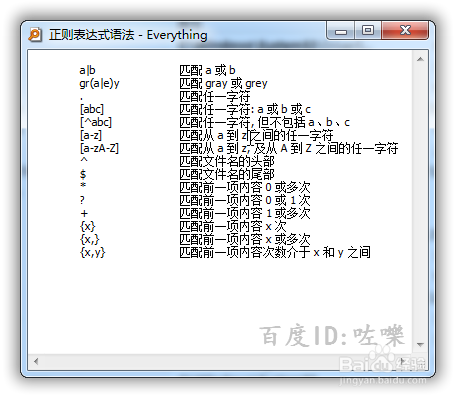
Task: Click the text '[a-zA-Z]'
Action: [x=99, y=148]
